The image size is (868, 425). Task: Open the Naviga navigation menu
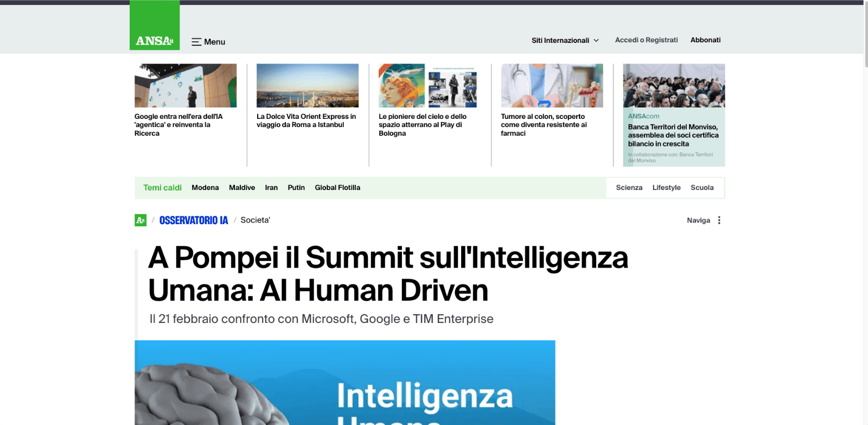point(698,220)
